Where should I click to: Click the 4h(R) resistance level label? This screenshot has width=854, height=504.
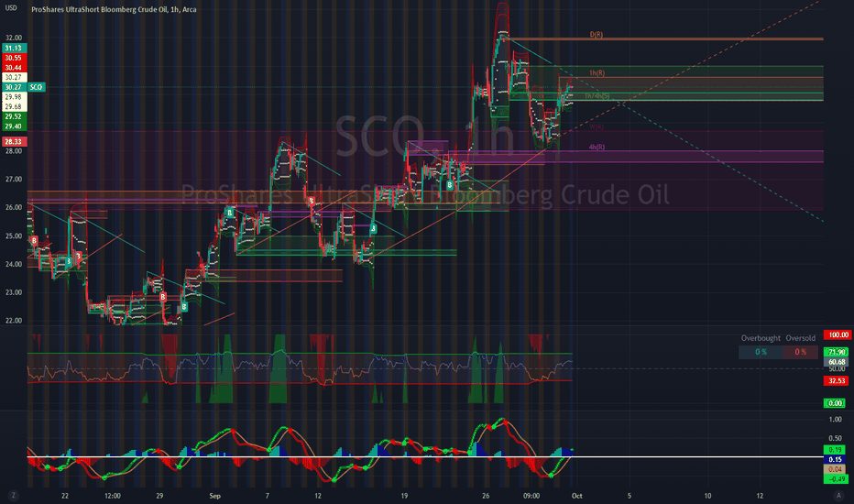[597, 148]
